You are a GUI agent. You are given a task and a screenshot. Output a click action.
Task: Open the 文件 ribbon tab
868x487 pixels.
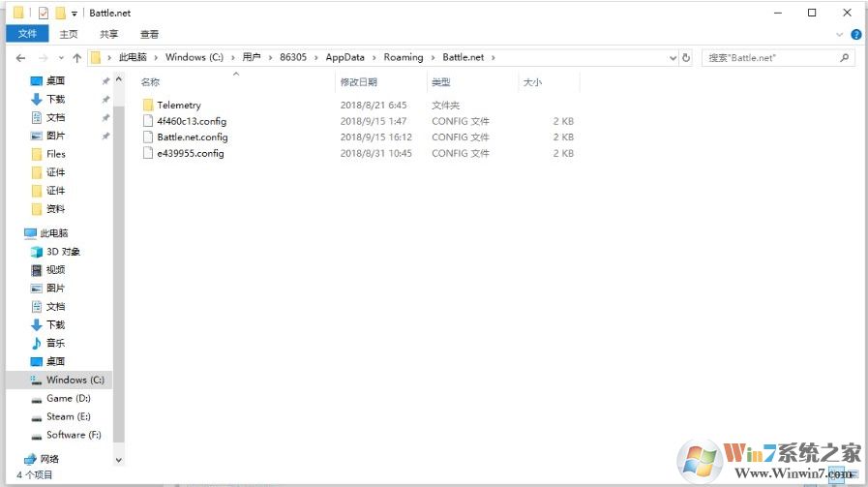click(x=27, y=34)
